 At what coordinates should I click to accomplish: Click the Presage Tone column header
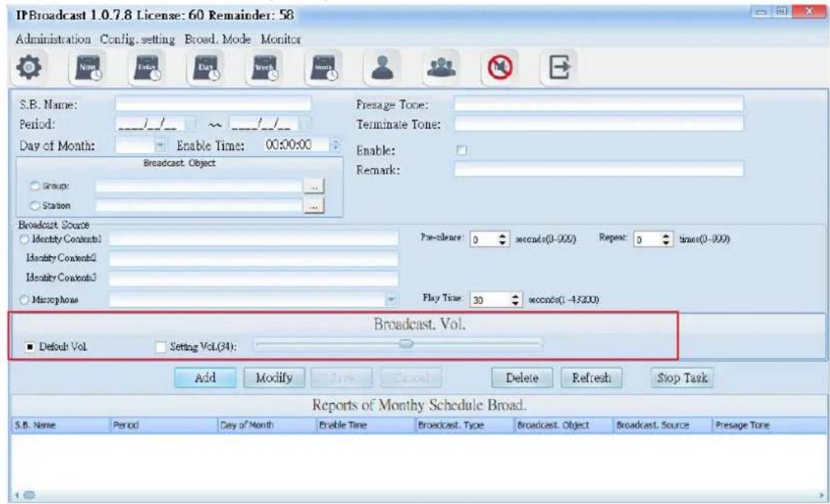point(769,425)
